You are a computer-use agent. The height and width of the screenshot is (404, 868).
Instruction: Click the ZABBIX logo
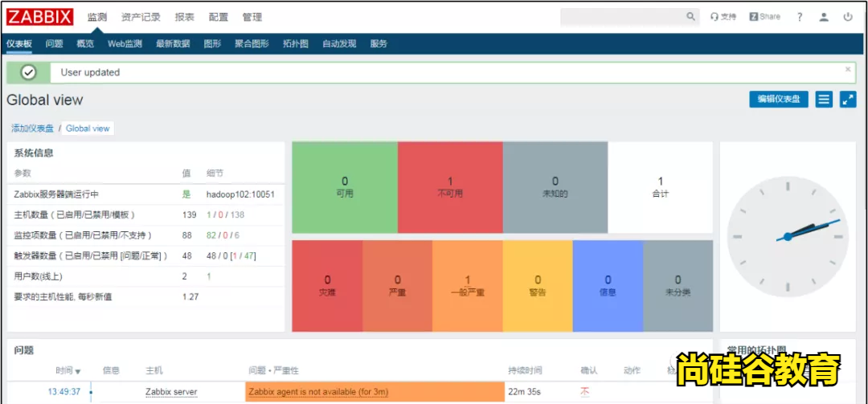[40, 17]
